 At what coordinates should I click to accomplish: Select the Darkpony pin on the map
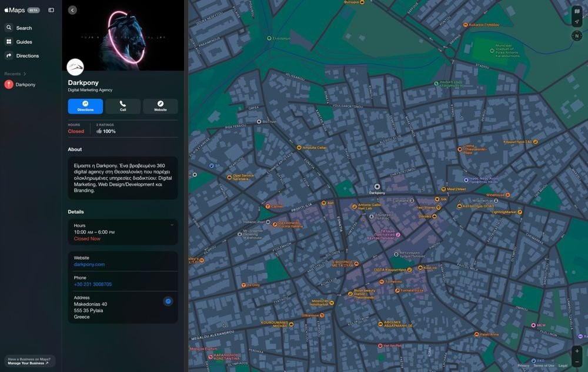click(x=377, y=187)
